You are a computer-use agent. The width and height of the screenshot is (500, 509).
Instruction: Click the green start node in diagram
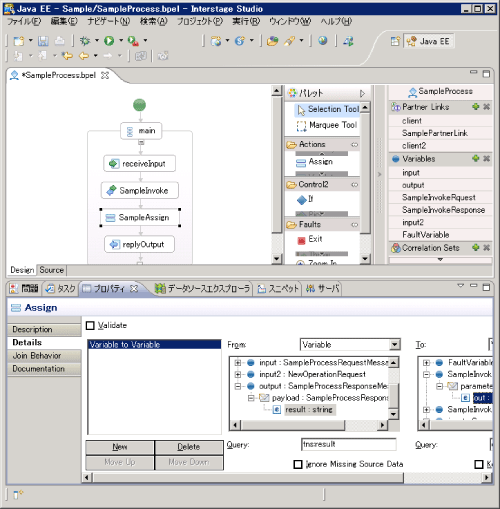click(139, 105)
